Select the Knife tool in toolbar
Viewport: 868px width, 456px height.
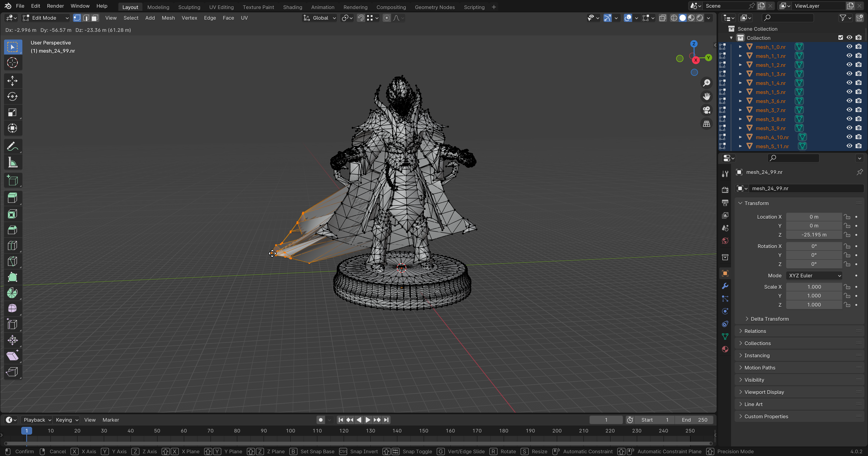point(12,261)
